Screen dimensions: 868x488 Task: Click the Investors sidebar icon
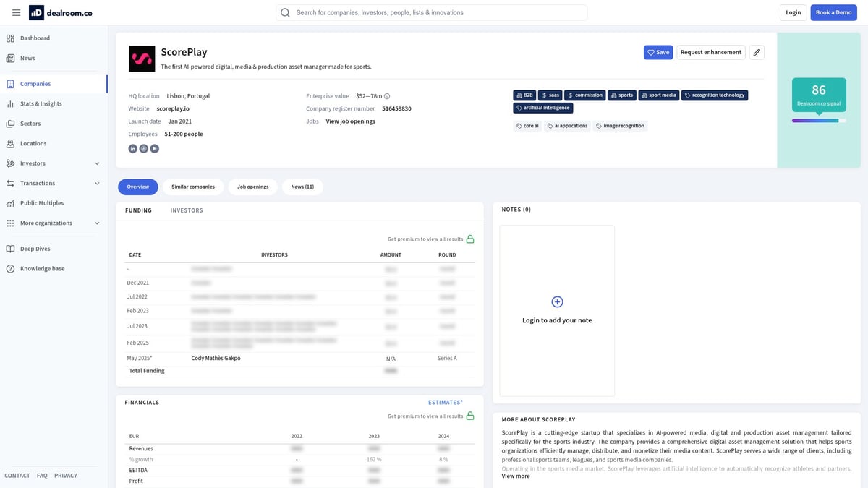[x=10, y=163]
